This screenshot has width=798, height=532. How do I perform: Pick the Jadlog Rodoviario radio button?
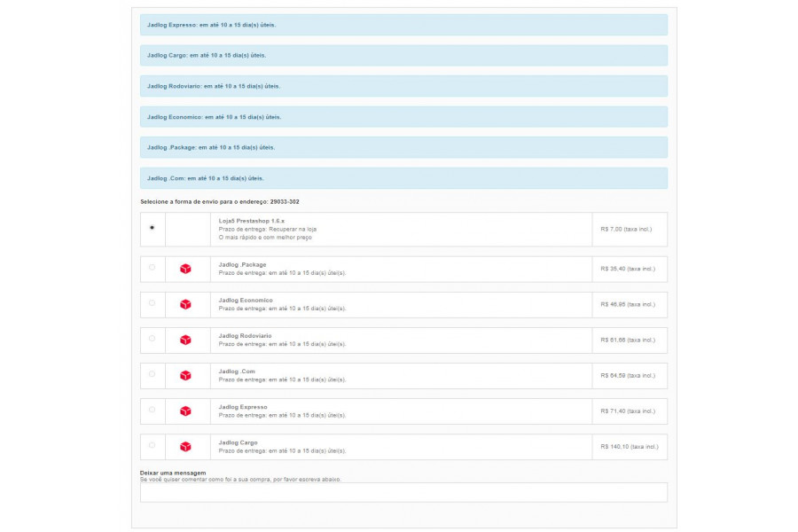[x=152, y=339]
